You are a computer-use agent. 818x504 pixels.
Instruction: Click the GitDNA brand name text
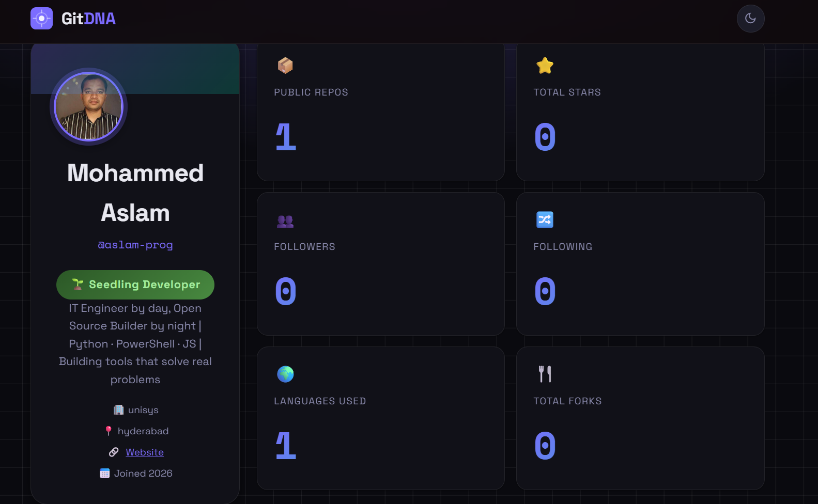pos(88,19)
